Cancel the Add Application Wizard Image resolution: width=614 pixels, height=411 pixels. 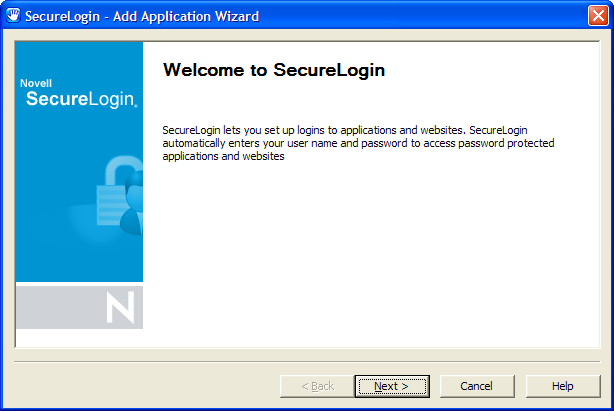[x=477, y=386]
